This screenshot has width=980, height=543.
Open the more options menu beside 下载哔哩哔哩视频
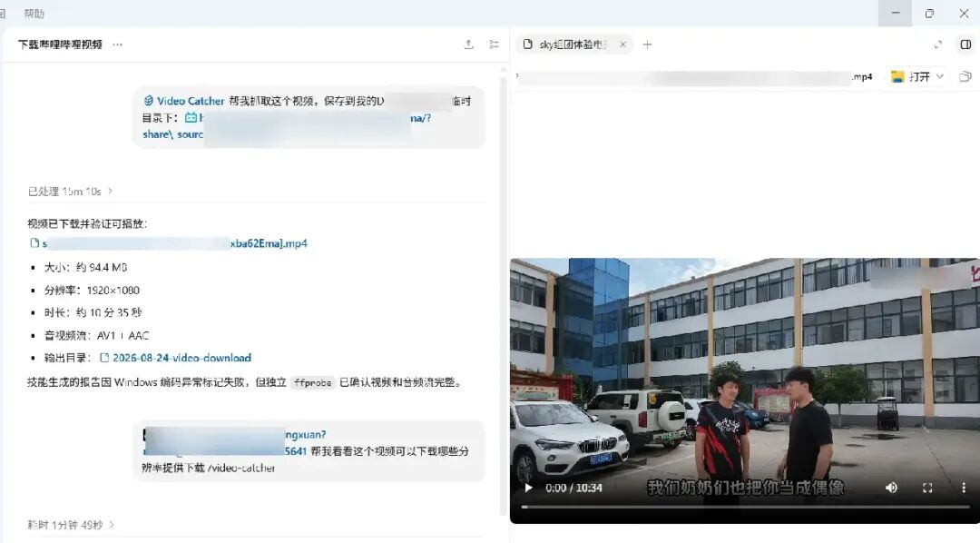117,44
